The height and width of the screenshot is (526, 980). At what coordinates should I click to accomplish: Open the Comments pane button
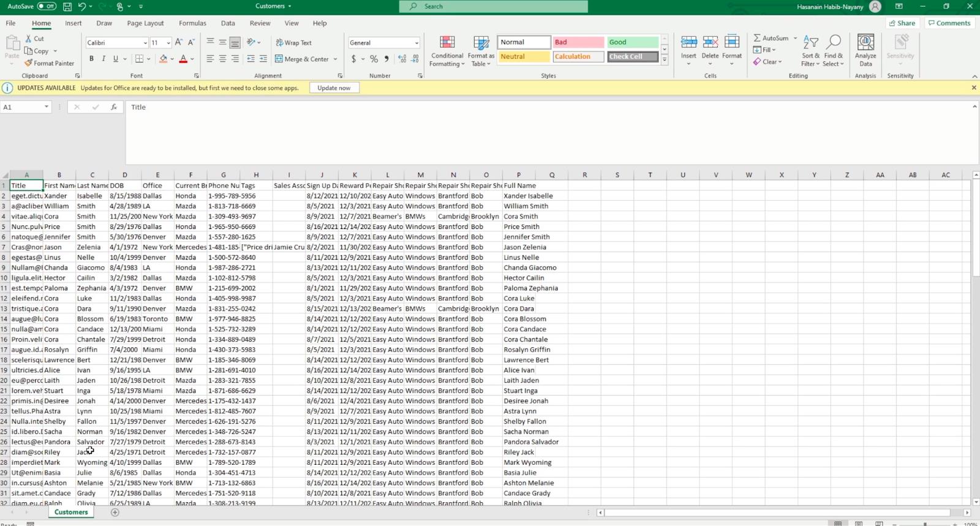click(949, 23)
